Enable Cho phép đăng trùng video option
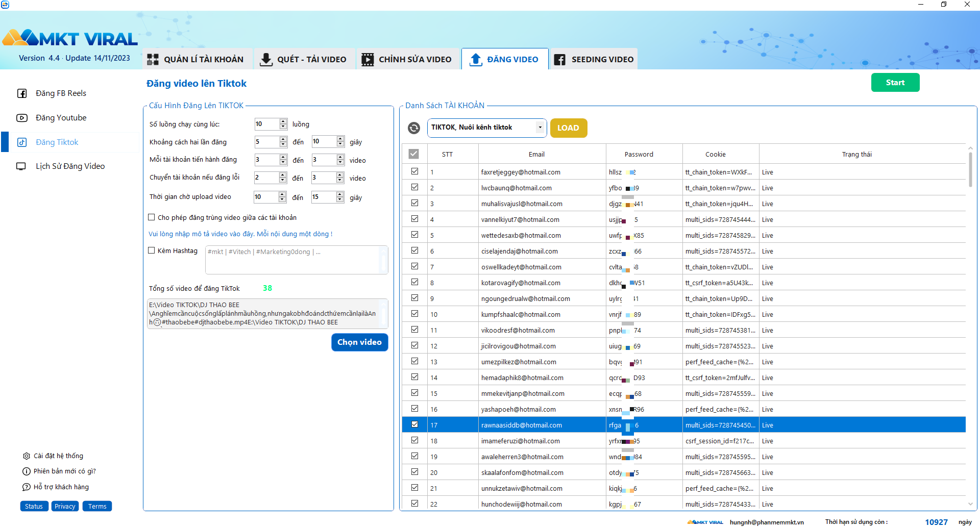This screenshot has height=528, width=980. [152, 217]
